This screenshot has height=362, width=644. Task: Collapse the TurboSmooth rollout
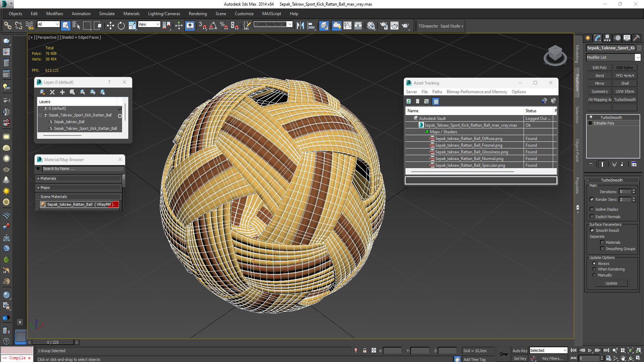(611, 180)
